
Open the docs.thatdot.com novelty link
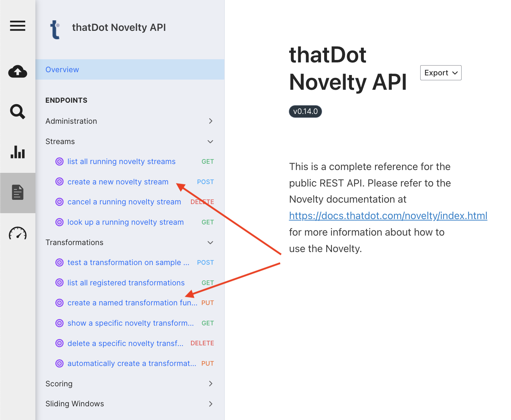point(388,216)
